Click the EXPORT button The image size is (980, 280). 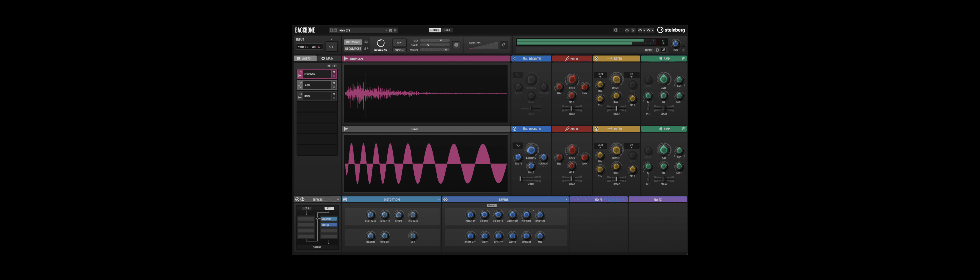[649, 50]
